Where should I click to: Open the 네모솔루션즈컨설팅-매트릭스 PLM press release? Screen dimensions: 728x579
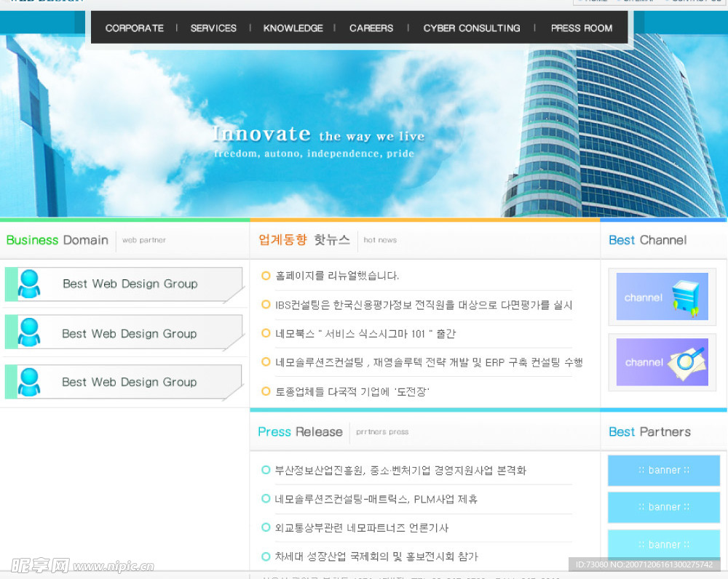[376, 499]
